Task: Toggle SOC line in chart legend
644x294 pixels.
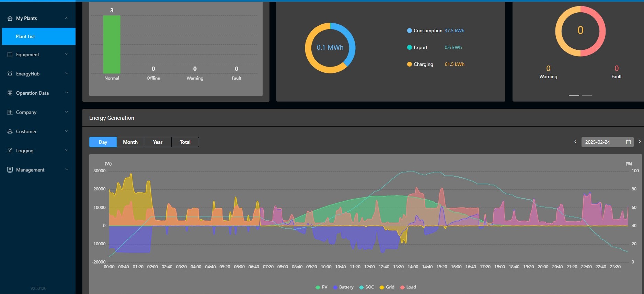Action: [366, 287]
